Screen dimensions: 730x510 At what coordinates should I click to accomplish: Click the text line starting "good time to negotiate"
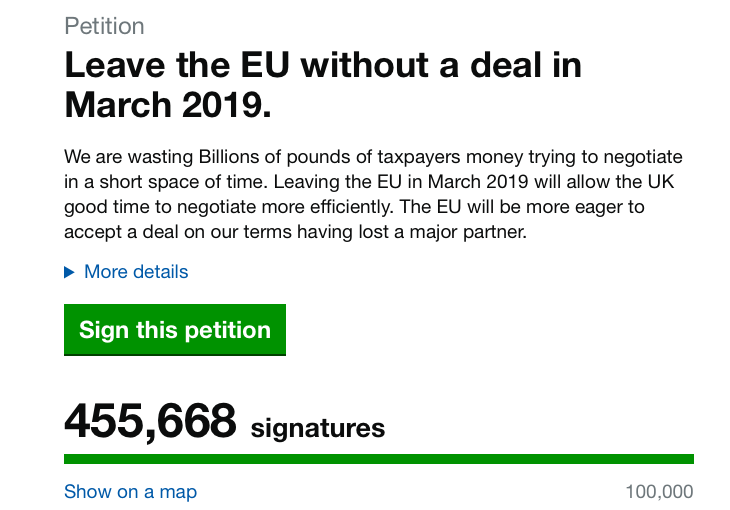pos(354,207)
